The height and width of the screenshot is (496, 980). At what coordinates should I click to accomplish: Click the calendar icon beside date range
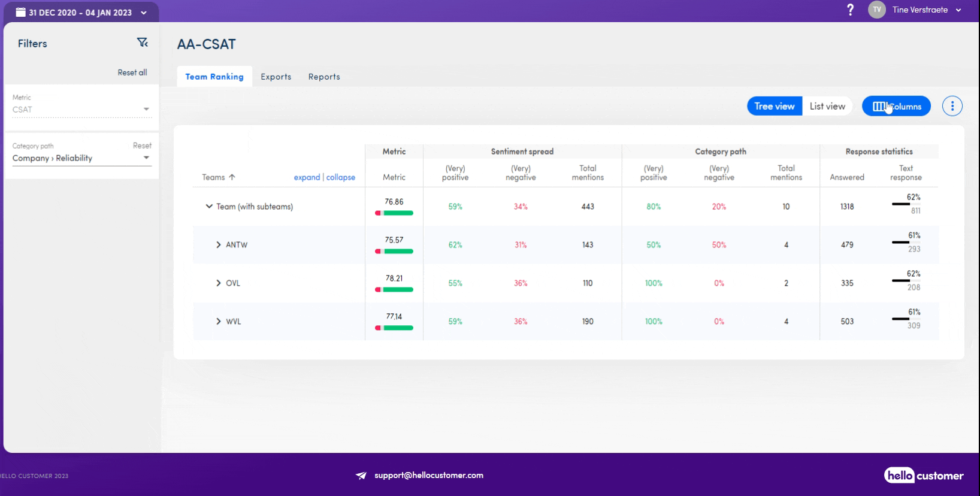coord(20,13)
